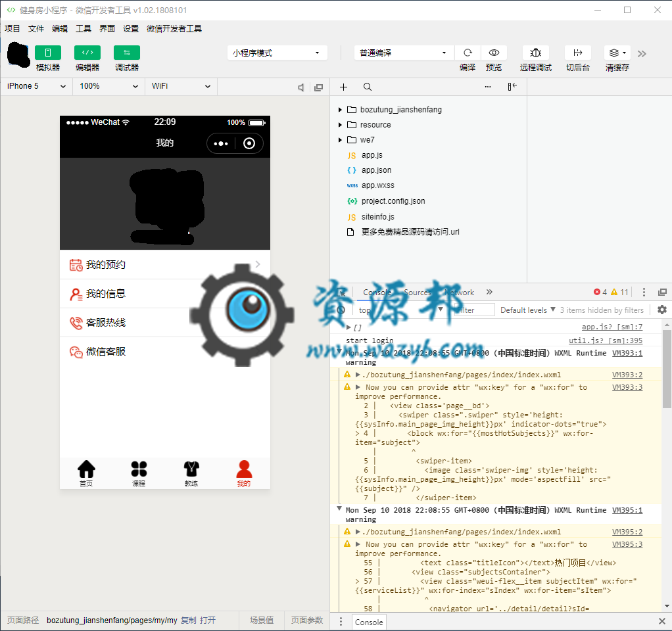
Task: Open the page path with 打开
Action: 207,620
